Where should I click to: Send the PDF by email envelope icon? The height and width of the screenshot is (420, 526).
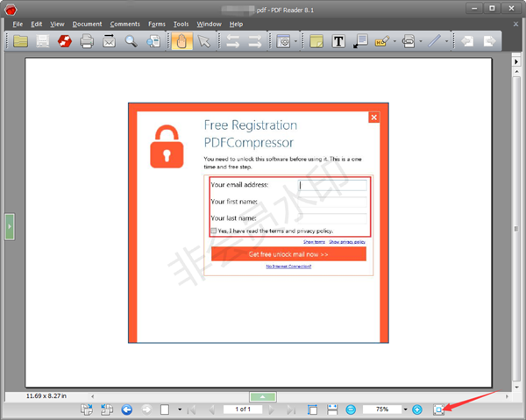coord(109,41)
